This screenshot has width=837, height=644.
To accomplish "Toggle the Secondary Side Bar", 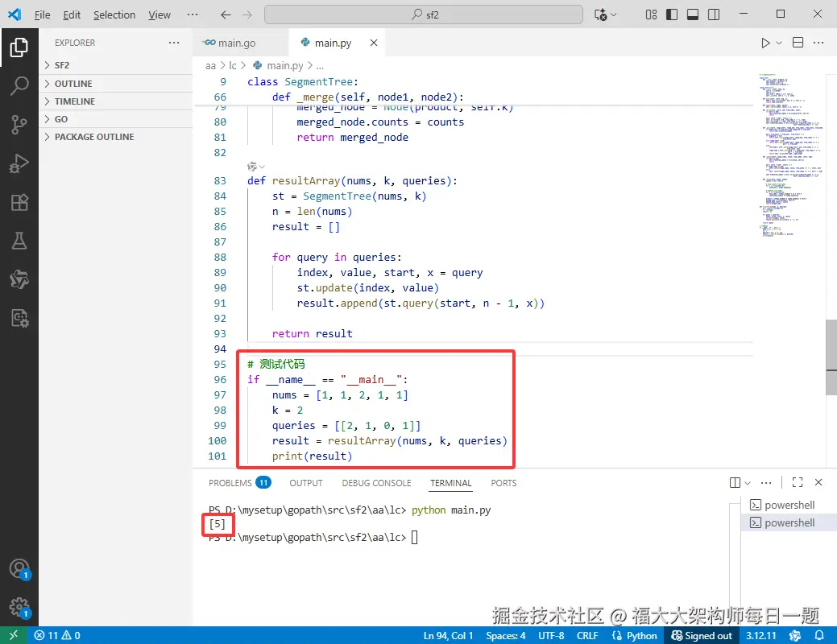I will pyautogui.click(x=714, y=14).
